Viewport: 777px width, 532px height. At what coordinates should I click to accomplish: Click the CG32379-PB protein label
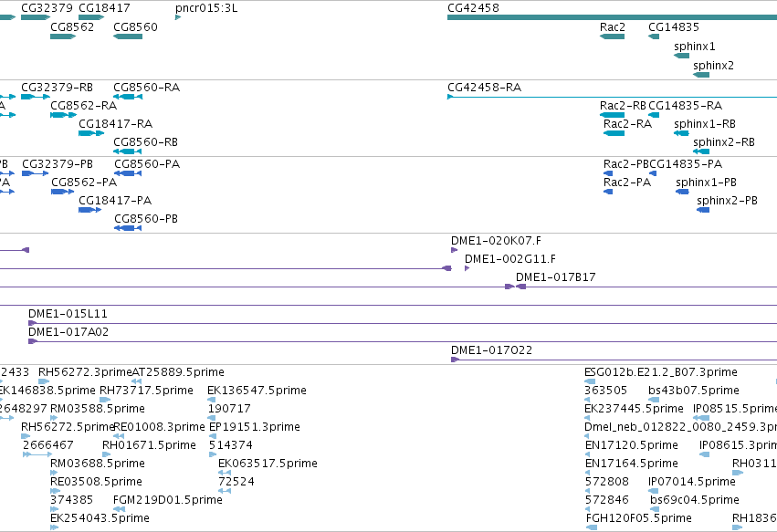(x=57, y=164)
